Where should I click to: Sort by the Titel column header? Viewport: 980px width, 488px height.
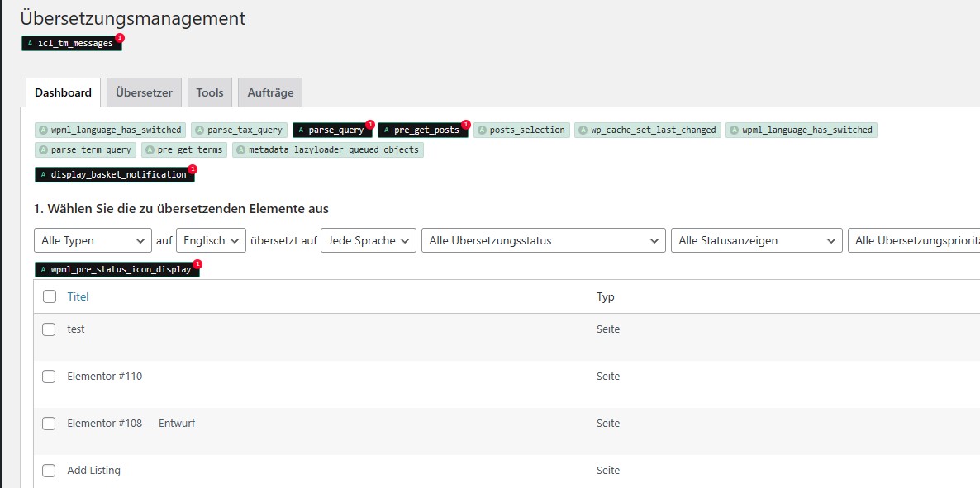click(x=78, y=296)
